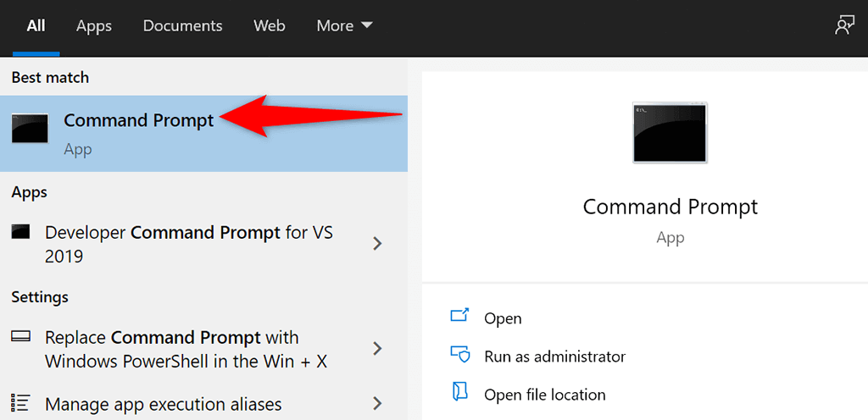The image size is (868, 420).
Task: Switch to the Web tab
Action: [269, 26]
